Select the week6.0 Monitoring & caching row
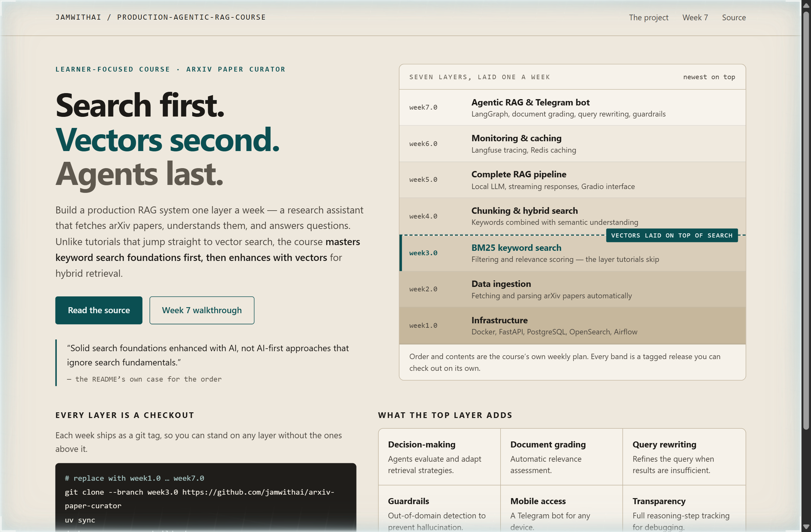The image size is (811, 532). (x=572, y=143)
